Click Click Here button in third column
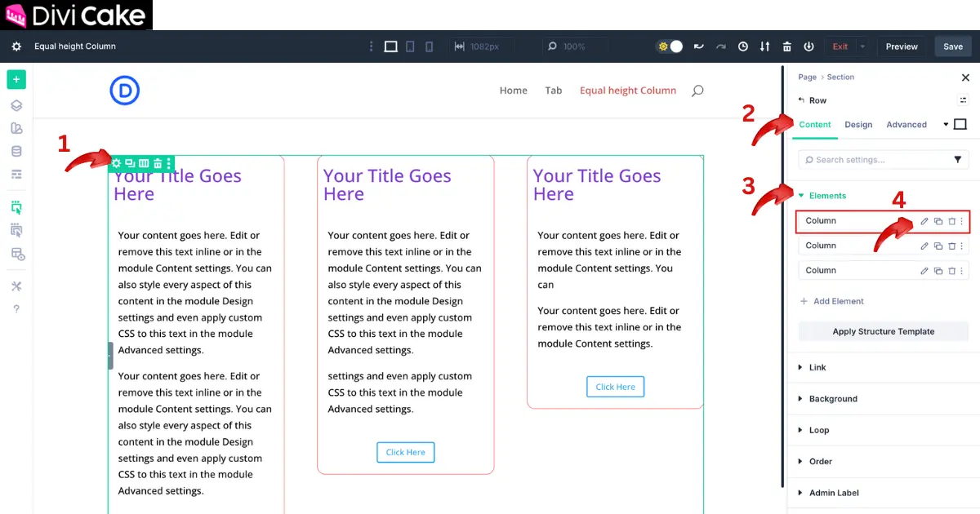The height and width of the screenshot is (514, 980). click(x=616, y=387)
